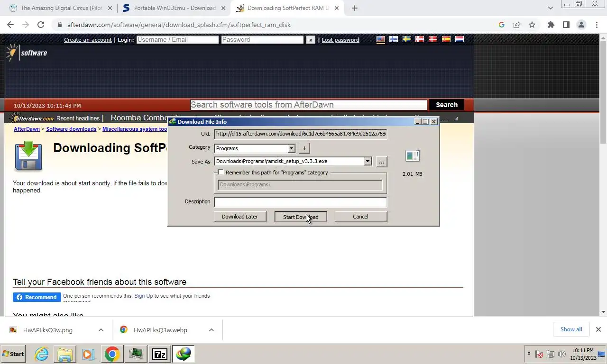Open Software downloads breadcrumb link

pyautogui.click(x=71, y=129)
